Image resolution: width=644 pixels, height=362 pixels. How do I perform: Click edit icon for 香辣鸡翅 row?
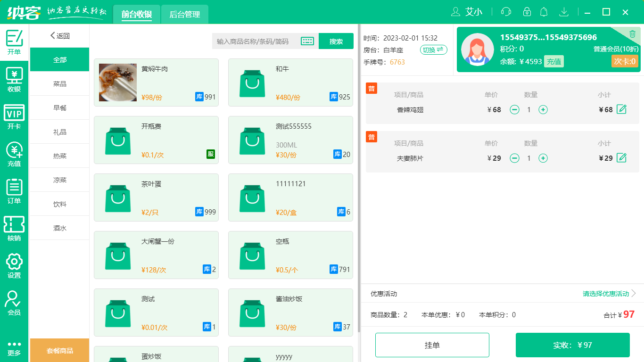pos(622,109)
